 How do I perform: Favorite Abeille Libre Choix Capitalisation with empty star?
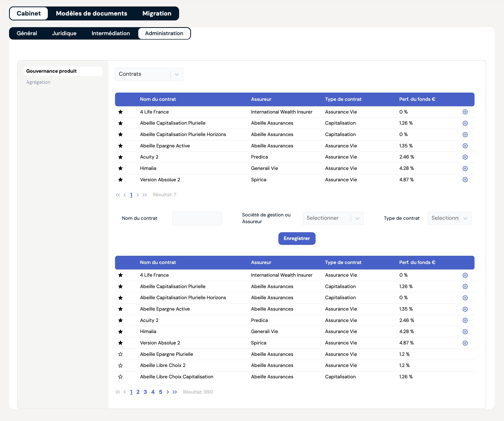click(x=120, y=377)
